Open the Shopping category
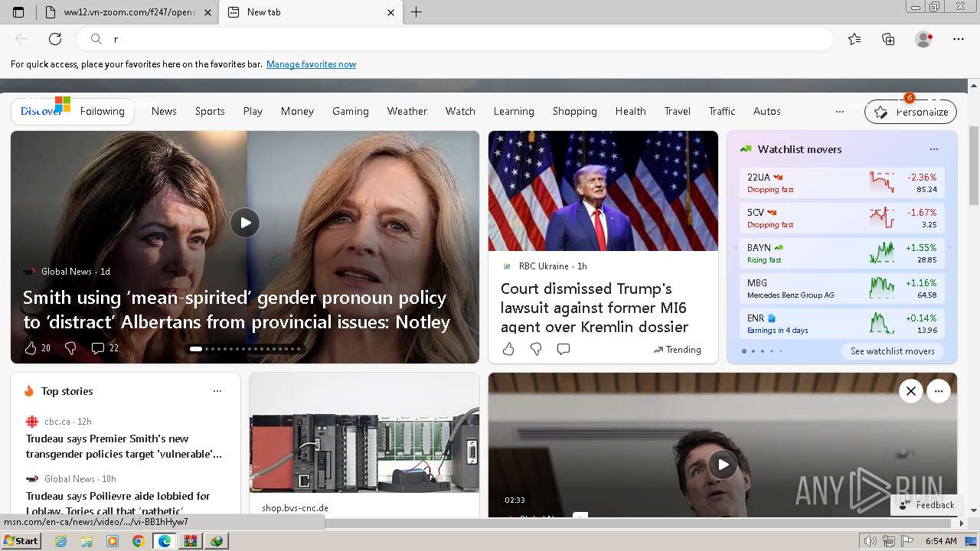980x551 pixels. [x=574, y=112]
